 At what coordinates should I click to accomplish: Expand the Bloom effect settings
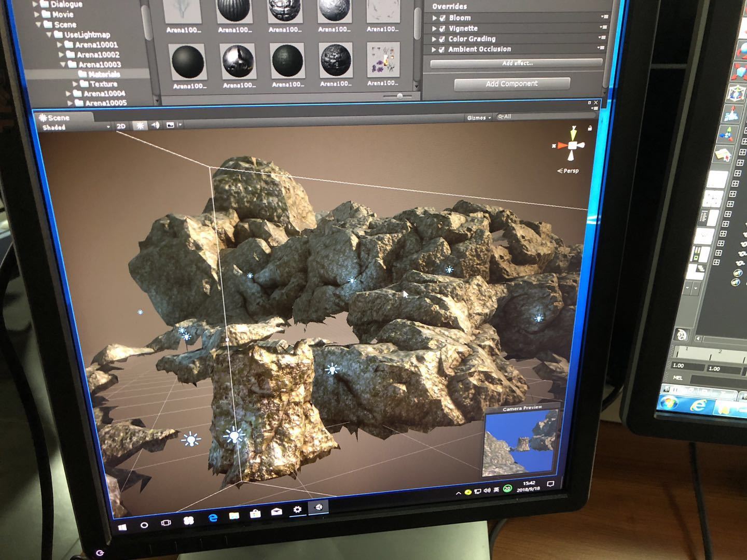click(435, 18)
